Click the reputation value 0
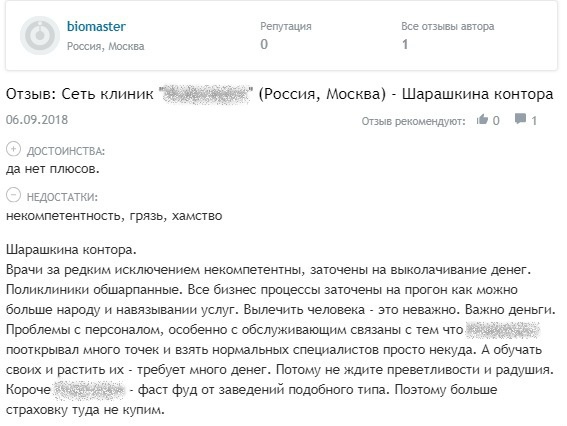 pyautogui.click(x=264, y=44)
